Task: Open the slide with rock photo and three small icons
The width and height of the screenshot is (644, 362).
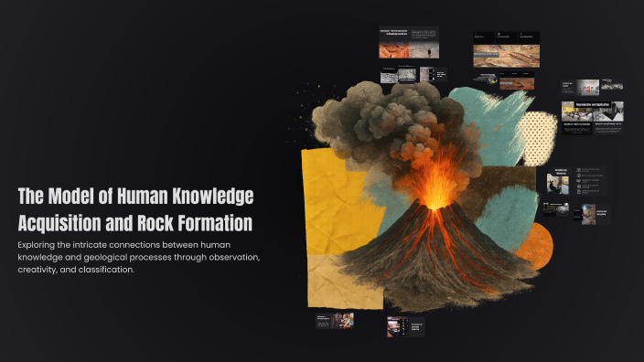Action: pyautogui.click(x=434, y=75)
